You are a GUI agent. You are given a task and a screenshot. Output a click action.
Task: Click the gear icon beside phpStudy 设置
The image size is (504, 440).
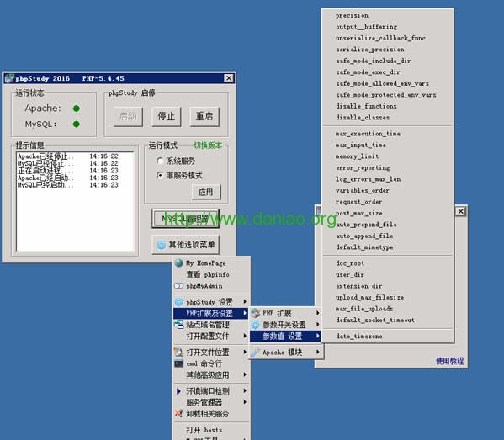tap(178, 302)
